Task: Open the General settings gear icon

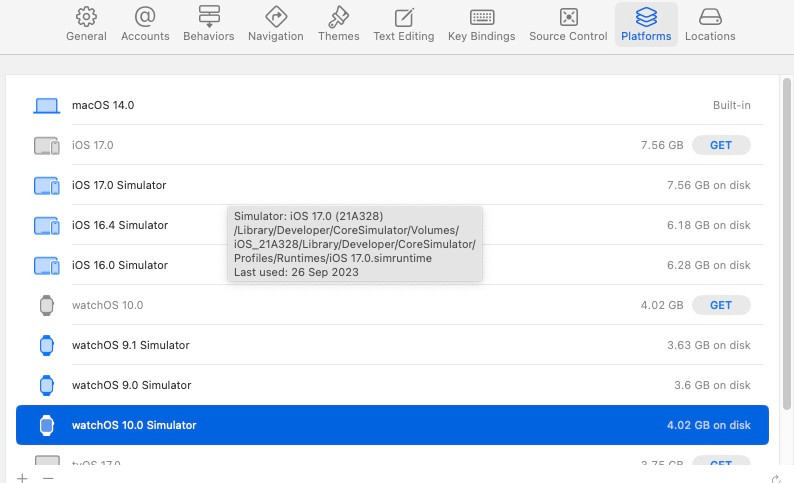Action: pos(86,17)
